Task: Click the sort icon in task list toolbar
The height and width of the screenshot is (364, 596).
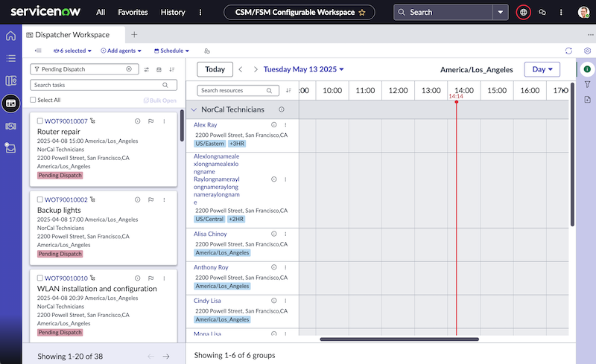Action: tap(172, 69)
